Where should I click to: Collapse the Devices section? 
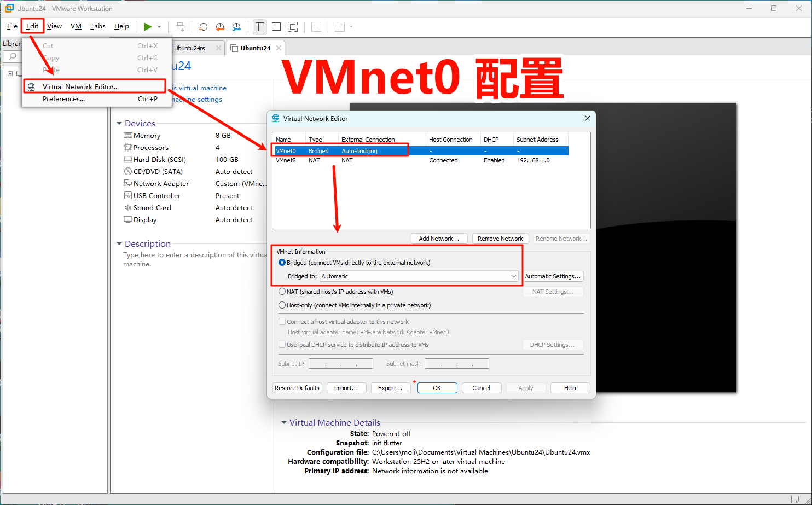[x=119, y=124]
